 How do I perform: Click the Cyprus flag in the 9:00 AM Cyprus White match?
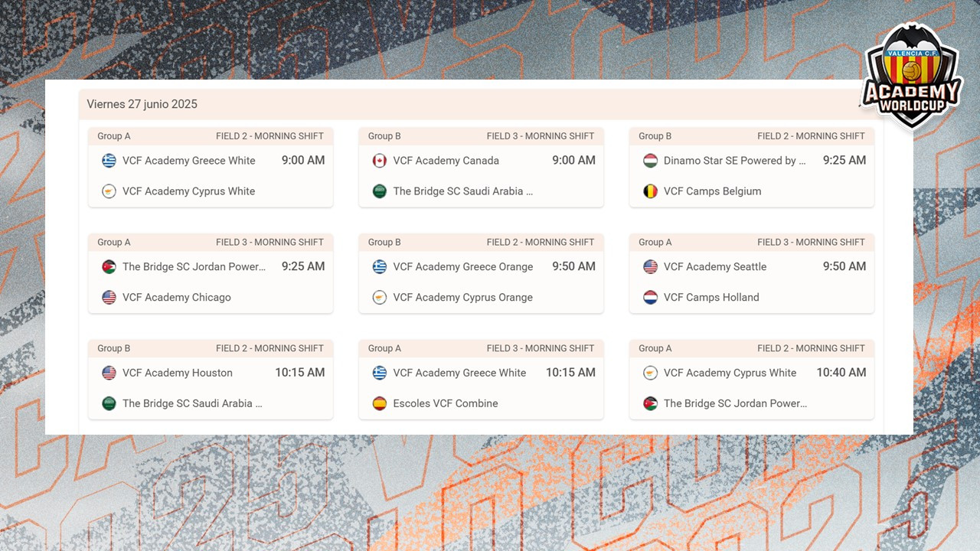(x=109, y=191)
